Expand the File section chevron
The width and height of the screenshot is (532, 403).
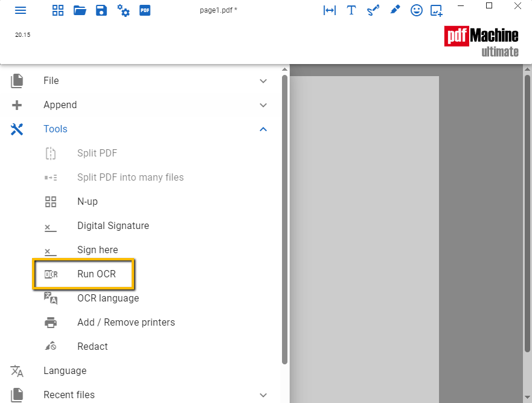(263, 81)
